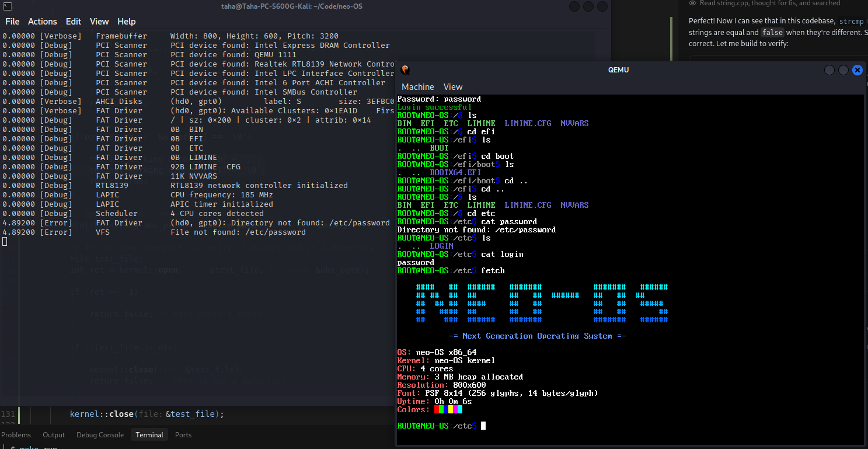
Task: Click the kernel::close(&test_file) code line
Action: click(x=147, y=414)
